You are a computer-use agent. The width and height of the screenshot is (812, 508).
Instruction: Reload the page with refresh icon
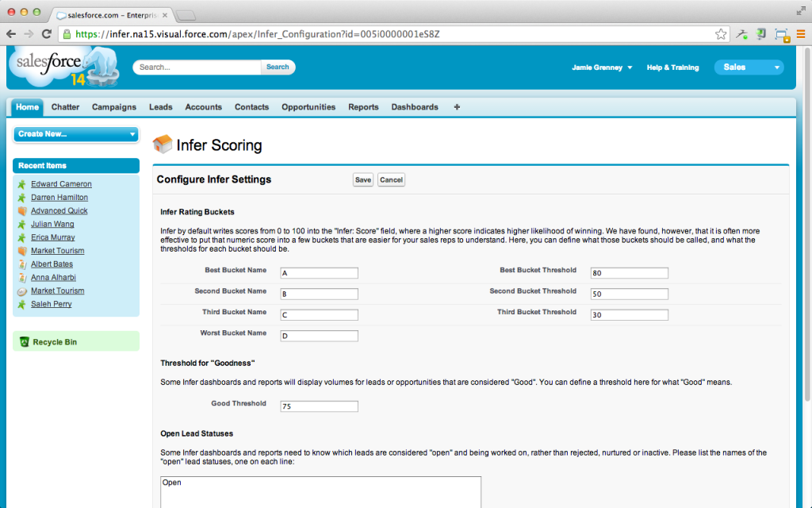47,34
